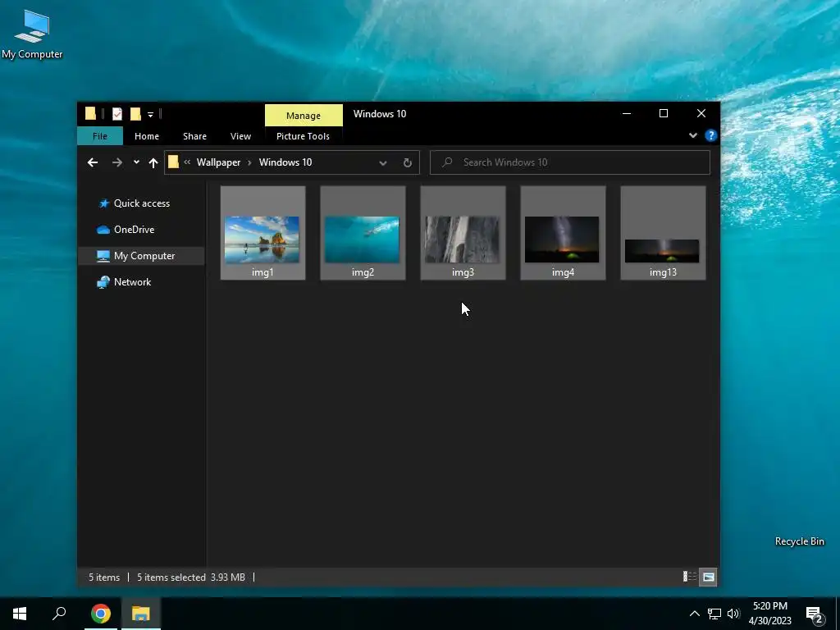Click the search field for Windows 10
The height and width of the screenshot is (630, 840).
(x=570, y=162)
